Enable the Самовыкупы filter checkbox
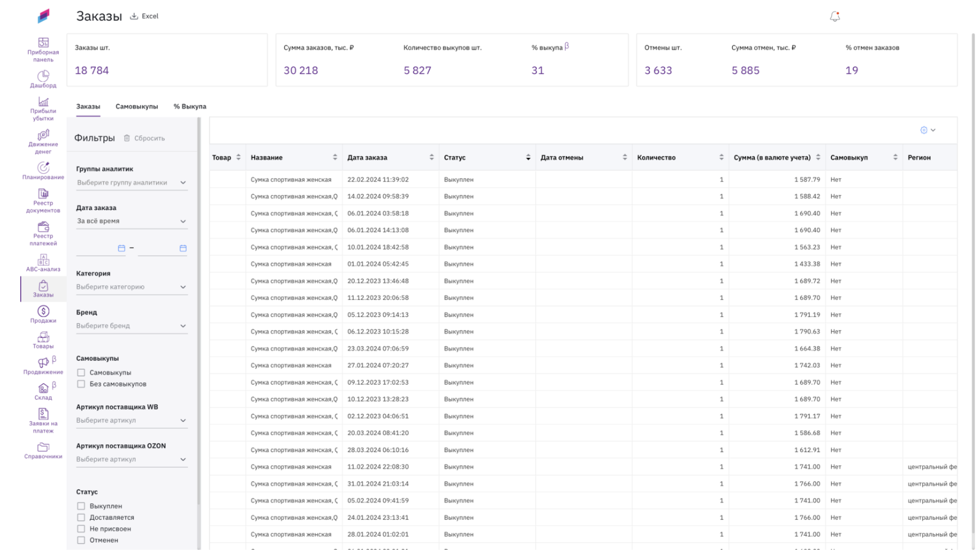Viewport: 980px width, 559px height. (x=81, y=372)
